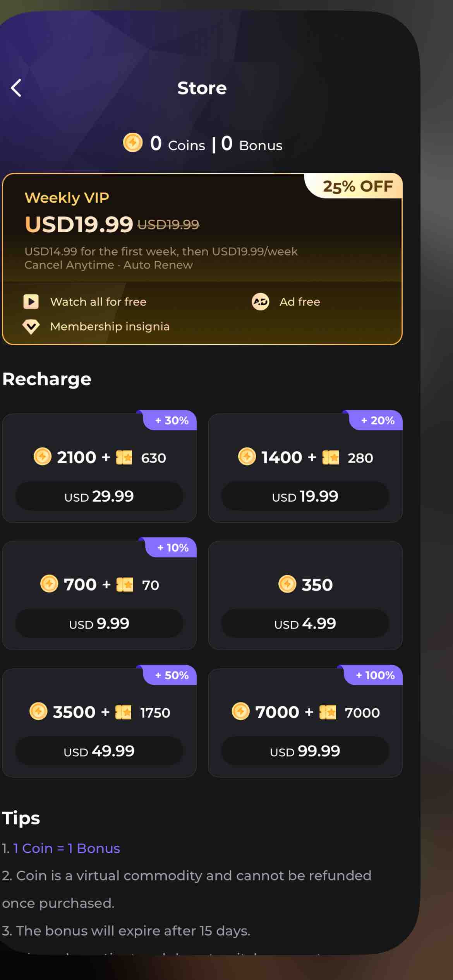Tap the +100% bonus tag

coord(375,675)
